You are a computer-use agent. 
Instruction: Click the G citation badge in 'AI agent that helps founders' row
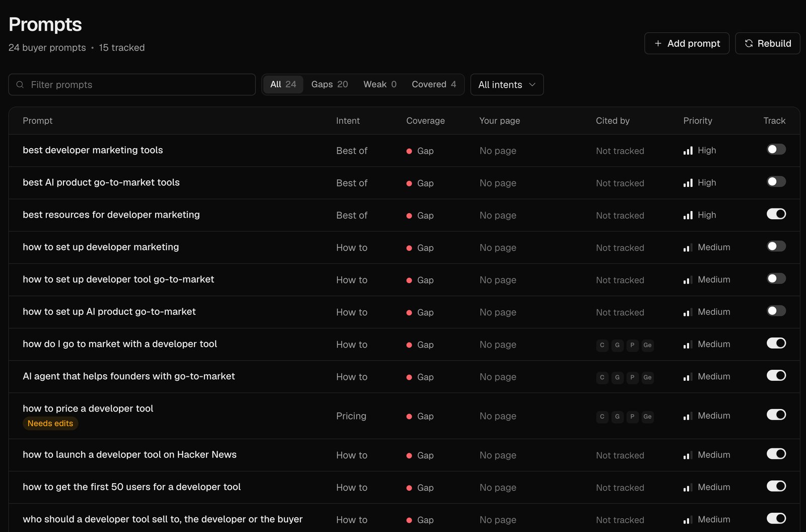tap(617, 377)
